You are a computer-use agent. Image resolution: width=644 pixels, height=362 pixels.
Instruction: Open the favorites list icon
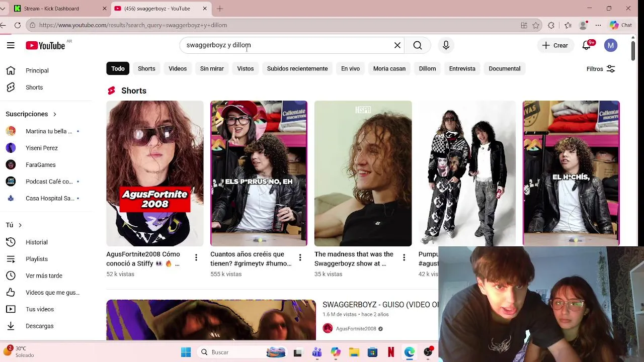[568, 25]
